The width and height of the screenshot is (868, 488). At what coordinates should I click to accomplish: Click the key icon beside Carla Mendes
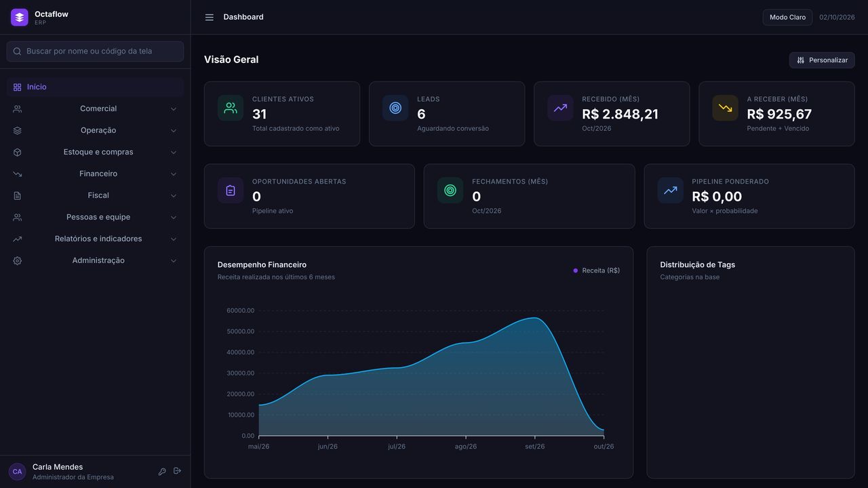(162, 472)
